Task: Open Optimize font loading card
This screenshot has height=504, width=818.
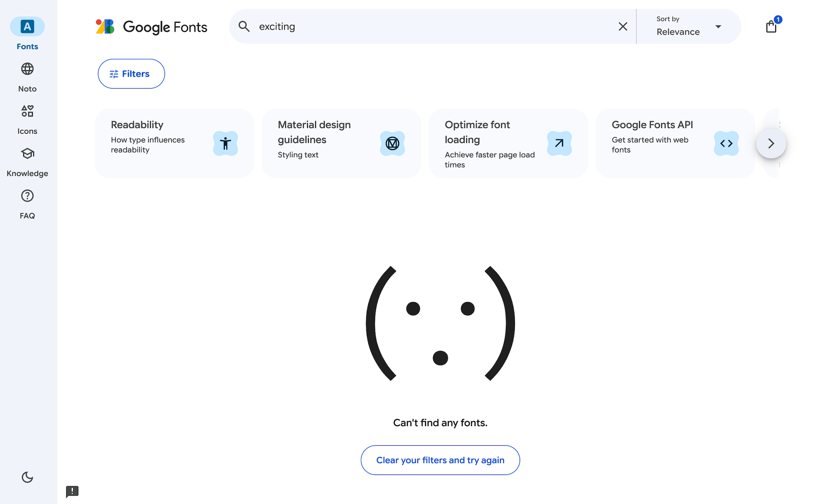Action: (508, 143)
